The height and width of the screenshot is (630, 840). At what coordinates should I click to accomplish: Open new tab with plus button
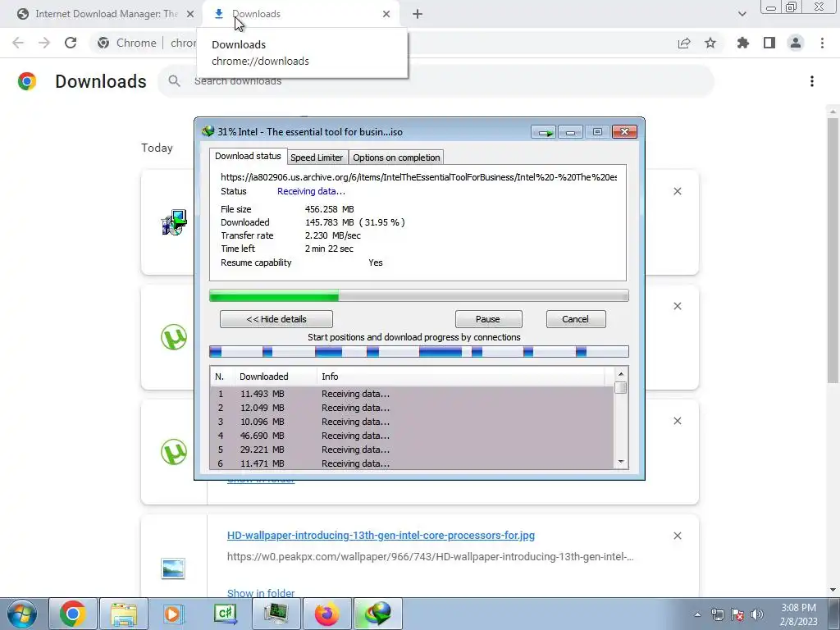(x=418, y=14)
